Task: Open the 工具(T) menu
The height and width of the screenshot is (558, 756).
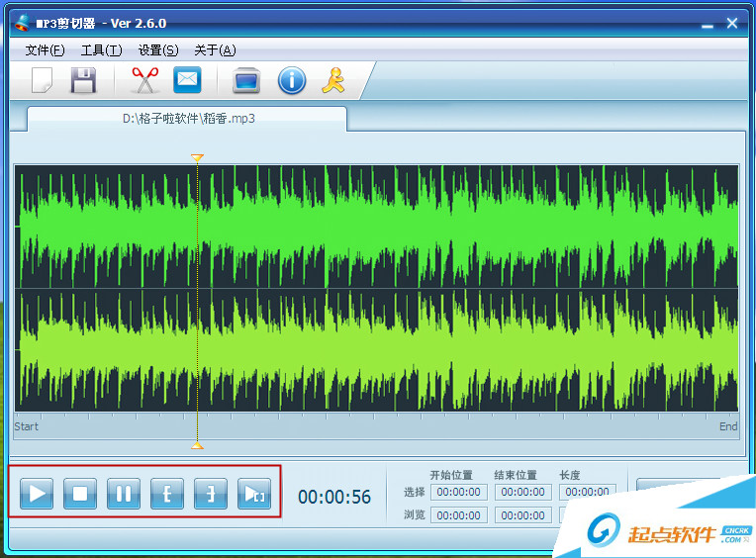Action: [x=101, y=50]
